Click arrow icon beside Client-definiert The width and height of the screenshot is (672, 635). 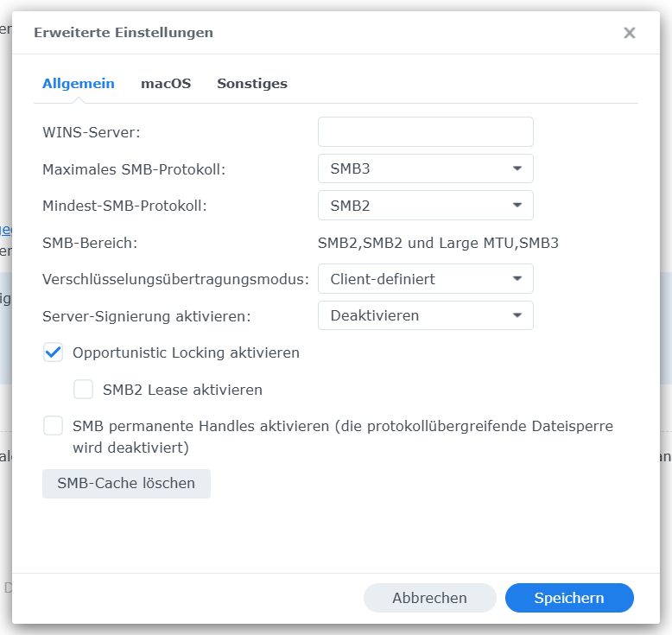click(x=517, y=279)
